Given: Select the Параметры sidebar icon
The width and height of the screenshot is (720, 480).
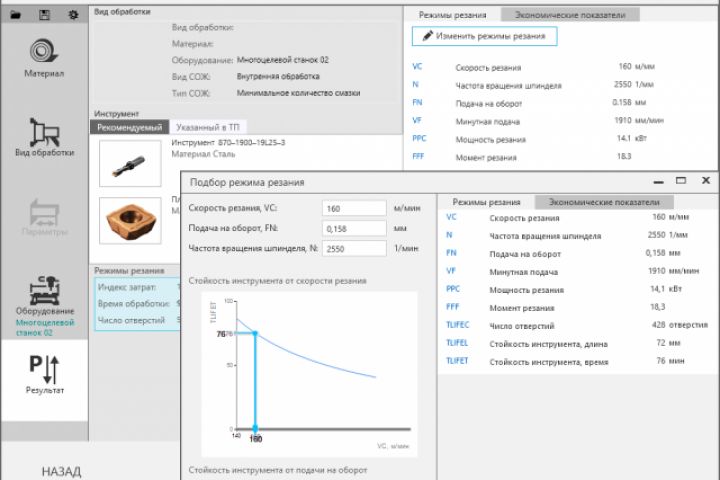Looking at the screenshot, I should 45,217.
